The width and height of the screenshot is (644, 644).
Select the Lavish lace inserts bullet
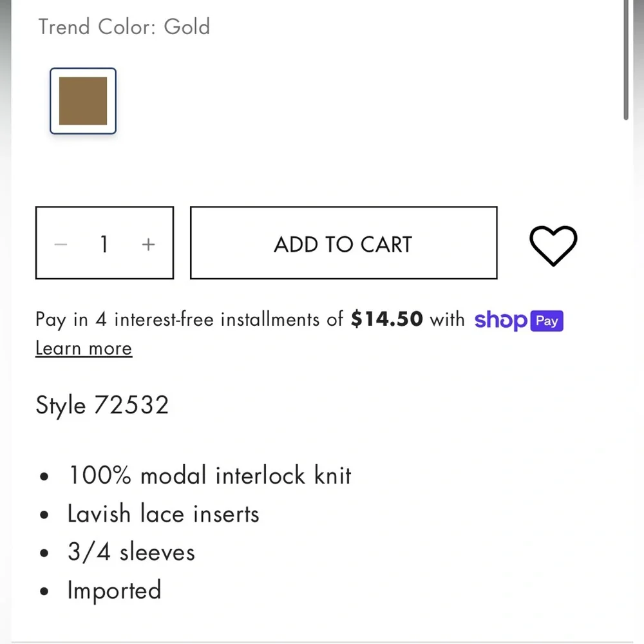point(164,514)
